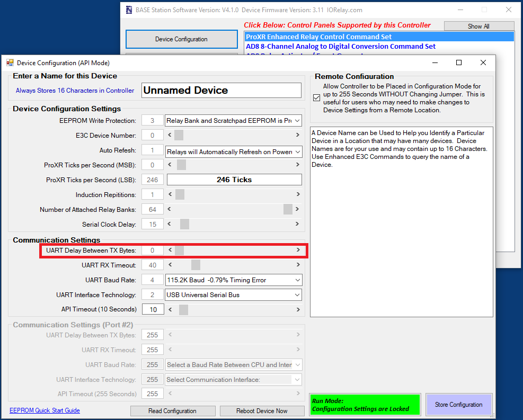Image resolution: width=523 pixels, height=420 pixels.
Task: Click left arrow of UART RX Timeout scrollbar
Action: tap(171, 265)
